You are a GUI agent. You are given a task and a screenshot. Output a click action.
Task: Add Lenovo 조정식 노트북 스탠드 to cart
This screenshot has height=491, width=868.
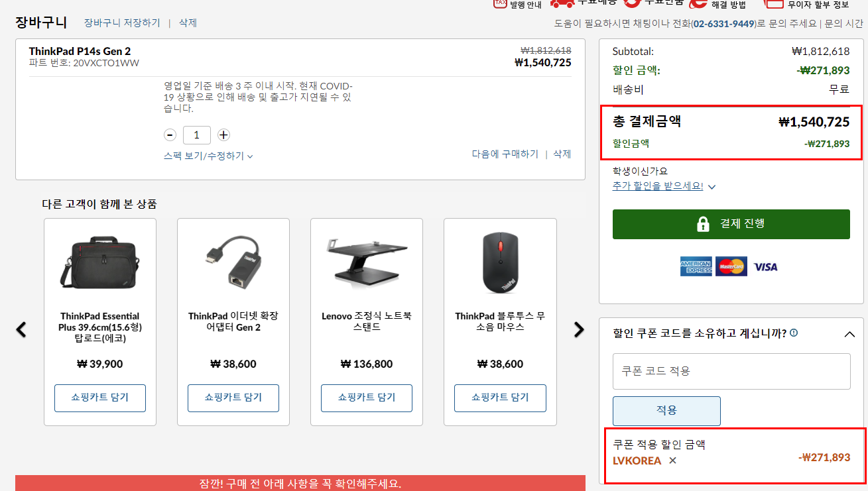[367, 398]
